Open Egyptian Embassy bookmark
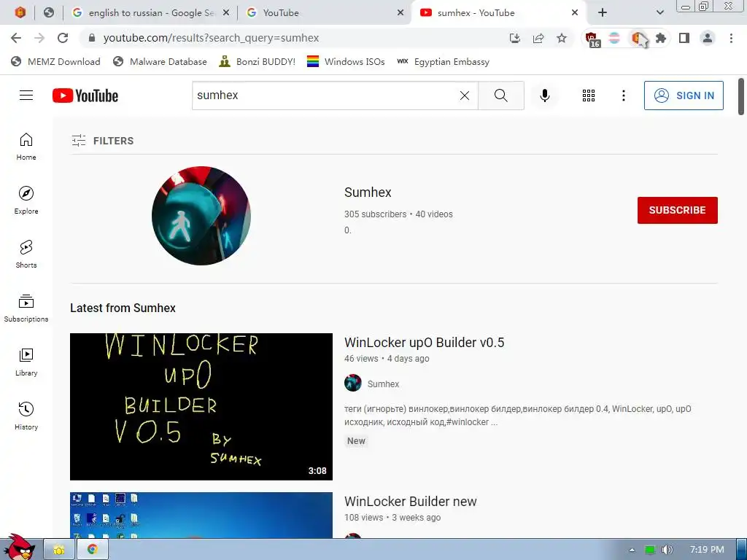The height and width of the screenshot is (560, 747). 443,61
